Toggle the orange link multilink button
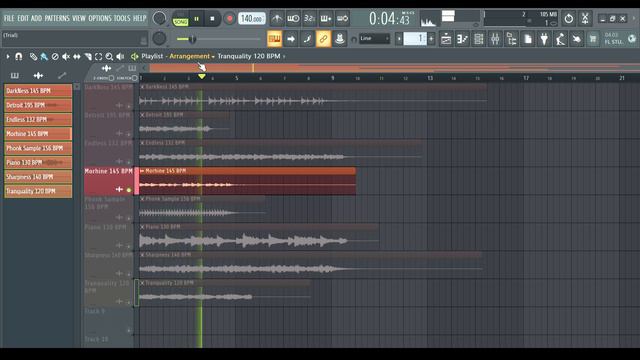The height and width of the screenshot is (360, 640). coord(323,39)
